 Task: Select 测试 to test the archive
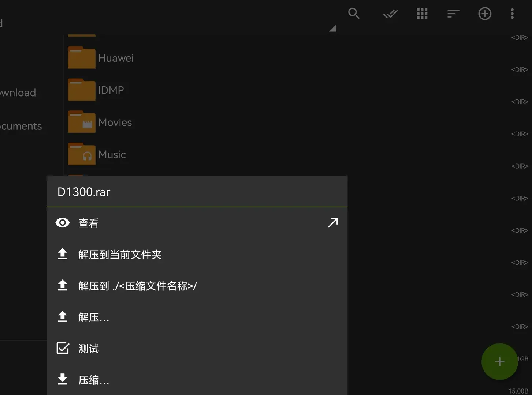coord(197,349)
